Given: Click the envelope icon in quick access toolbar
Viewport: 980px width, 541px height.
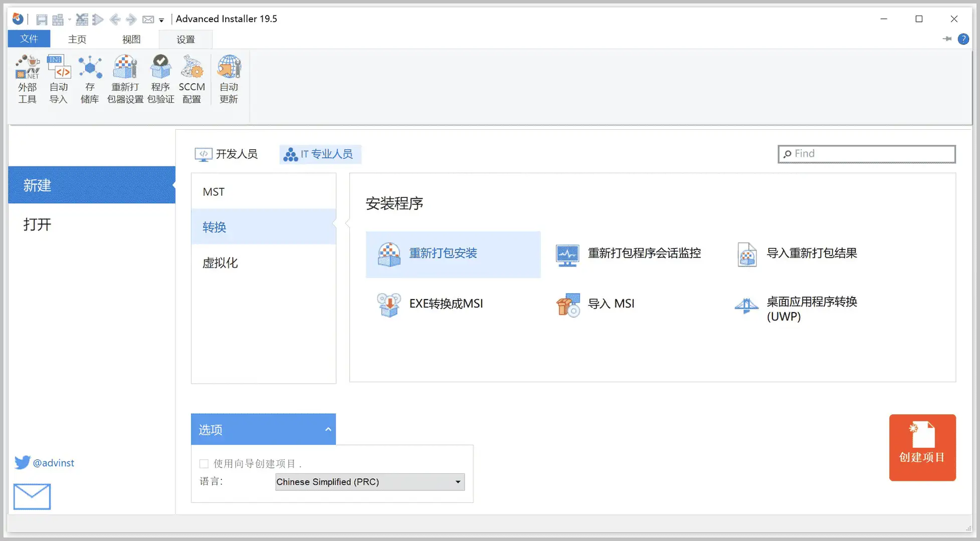Looking at the screenshot, I should 148,20.
